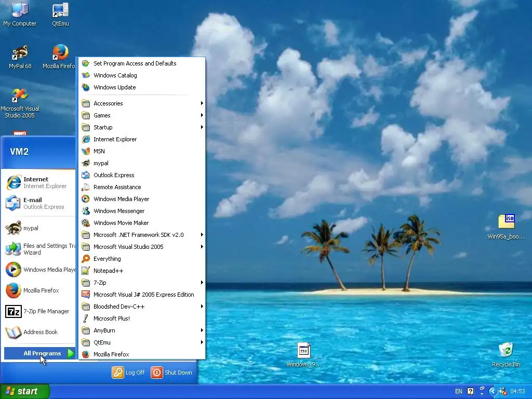Open the QtEmu desktop shortcut
532x399 pixels.
(x=60, y=14)
